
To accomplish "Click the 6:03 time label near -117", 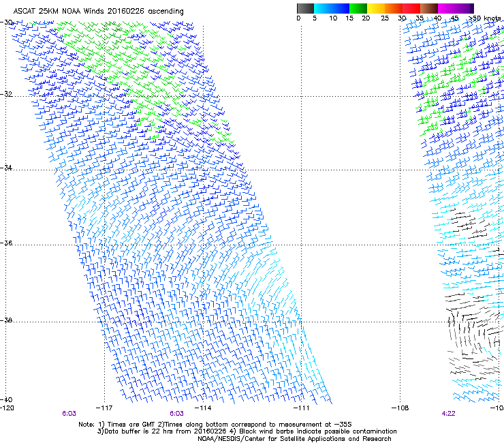I will tap(69, 414).
